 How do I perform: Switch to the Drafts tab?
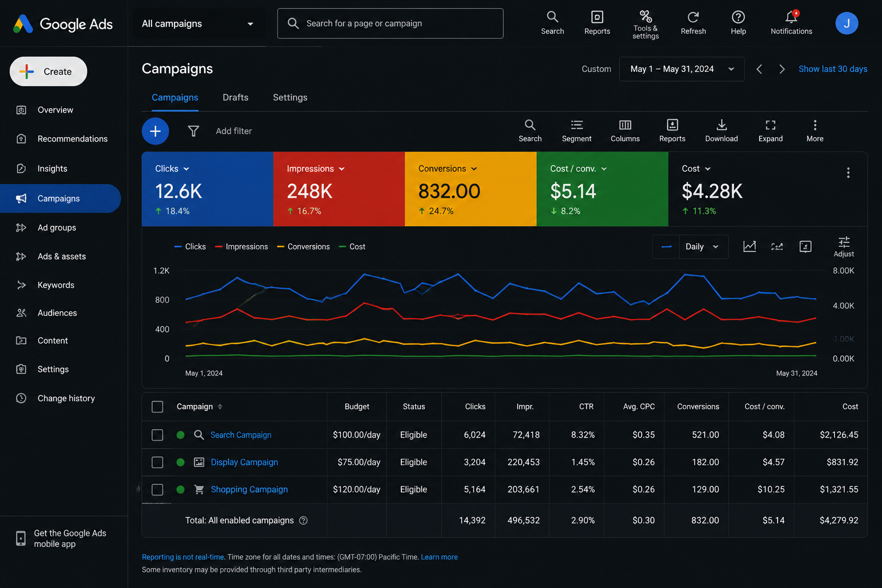235,98
